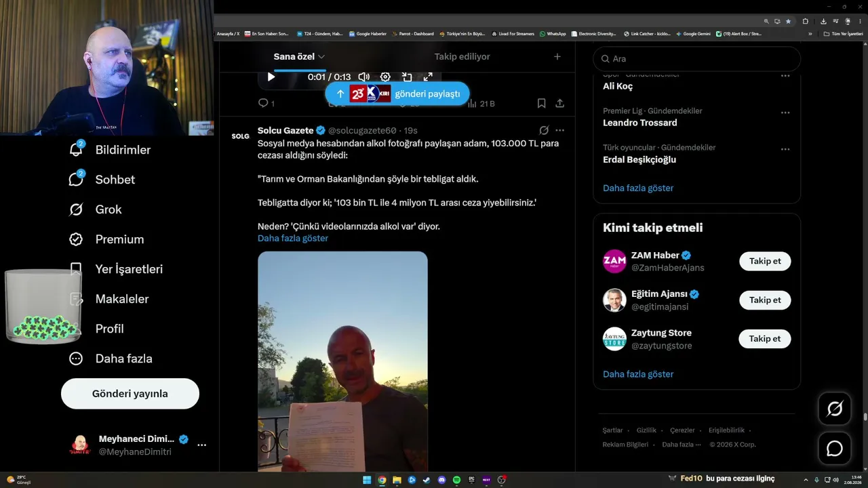The image size is (868, 488).
Task: Open WhatsApp bookmark in bookmarks bar
Action: coord(552,34)
